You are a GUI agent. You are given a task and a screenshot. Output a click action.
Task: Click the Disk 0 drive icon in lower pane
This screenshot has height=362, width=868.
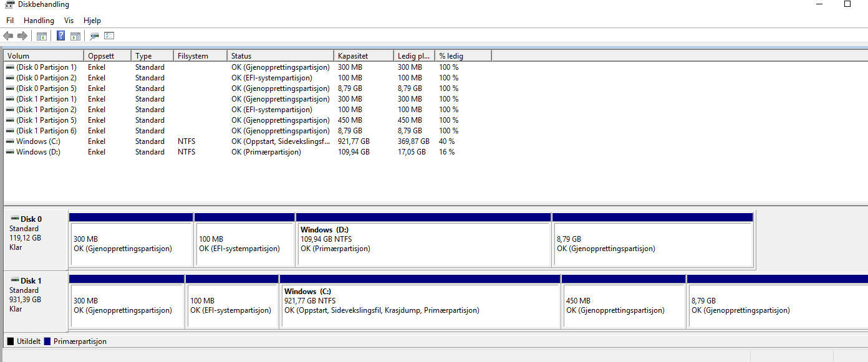15,219
